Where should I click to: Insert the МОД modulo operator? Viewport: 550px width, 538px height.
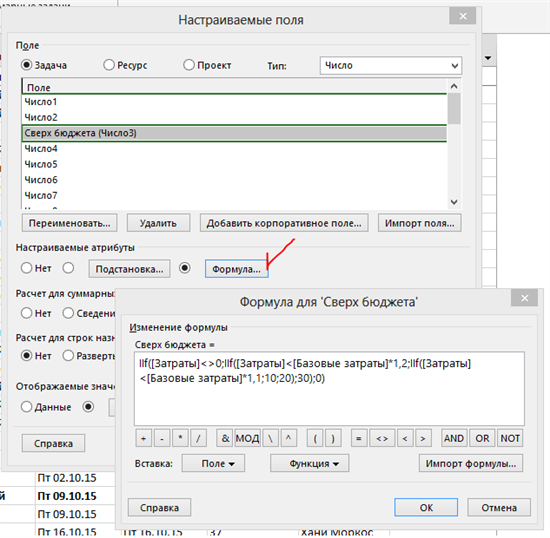(248, 438)
